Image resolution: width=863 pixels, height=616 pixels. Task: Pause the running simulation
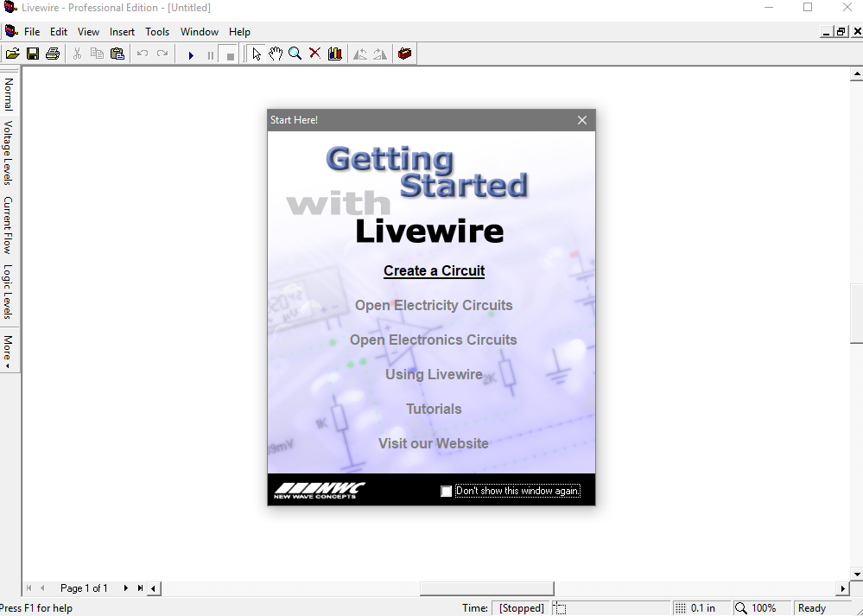click(x=211, y=54)
